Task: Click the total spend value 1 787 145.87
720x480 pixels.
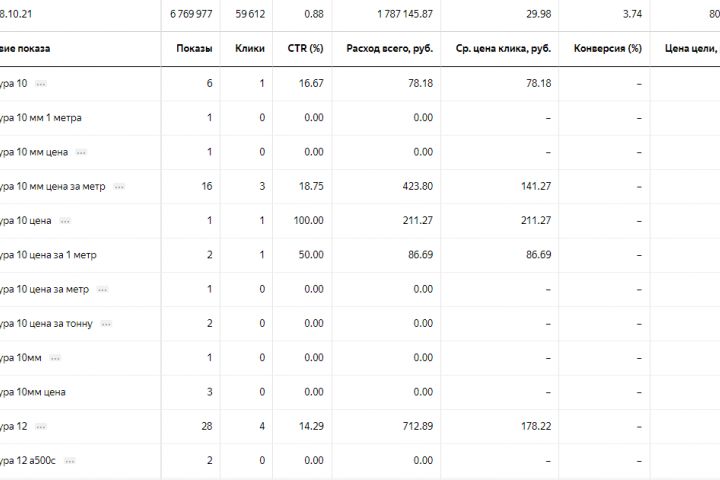Action: coord(393,13)
